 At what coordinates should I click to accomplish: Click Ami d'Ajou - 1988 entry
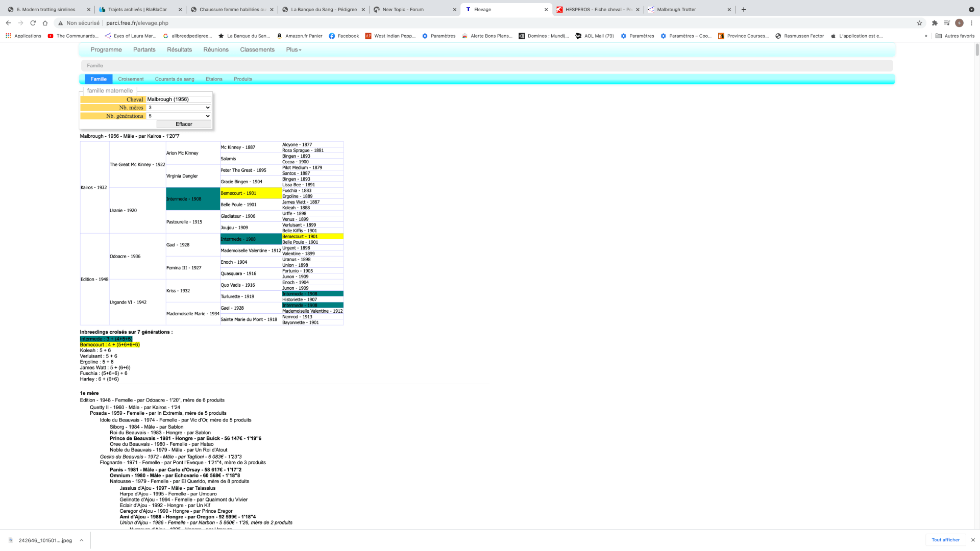pyautogui.click(x=188, y=517)
